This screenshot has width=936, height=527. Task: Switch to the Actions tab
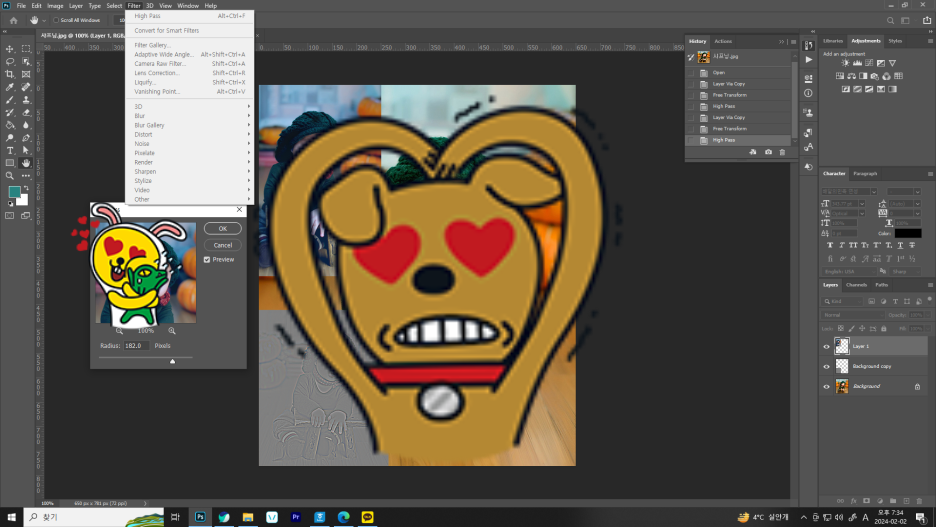723,41
